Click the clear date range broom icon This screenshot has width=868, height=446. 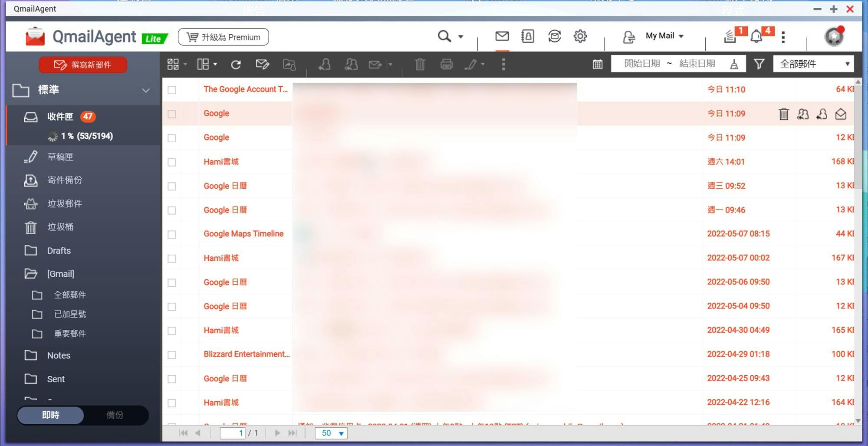click(734, 64)
